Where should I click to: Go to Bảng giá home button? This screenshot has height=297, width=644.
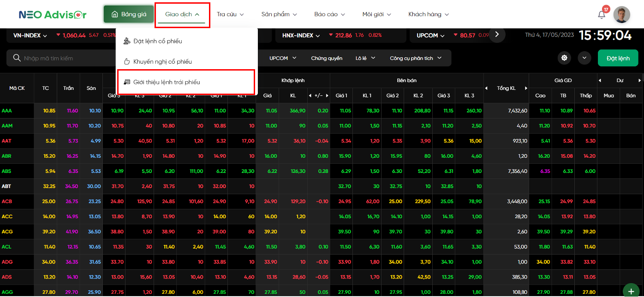click(x=129, y=14)
